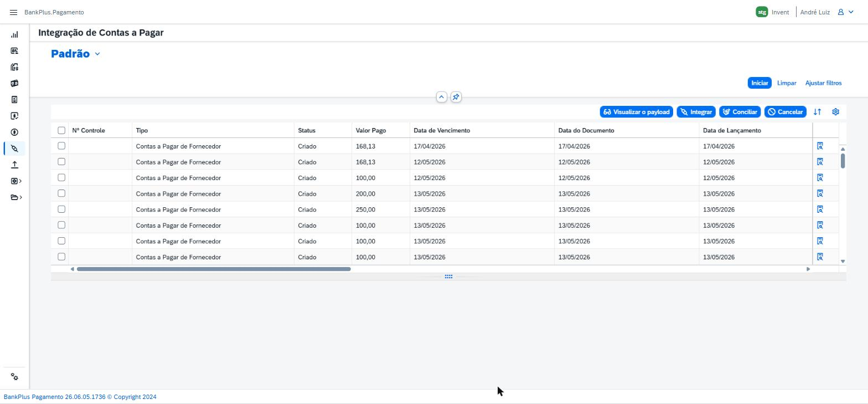This screenshot has height=404, width=868.
Task: Click the Cancelar button
Action: [785, 112]
